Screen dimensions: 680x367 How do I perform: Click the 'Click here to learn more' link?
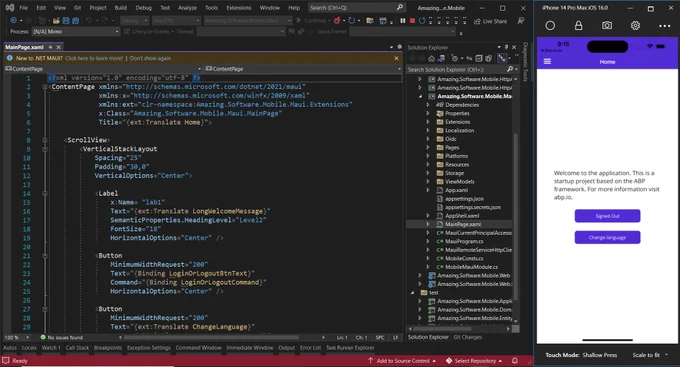94,58
